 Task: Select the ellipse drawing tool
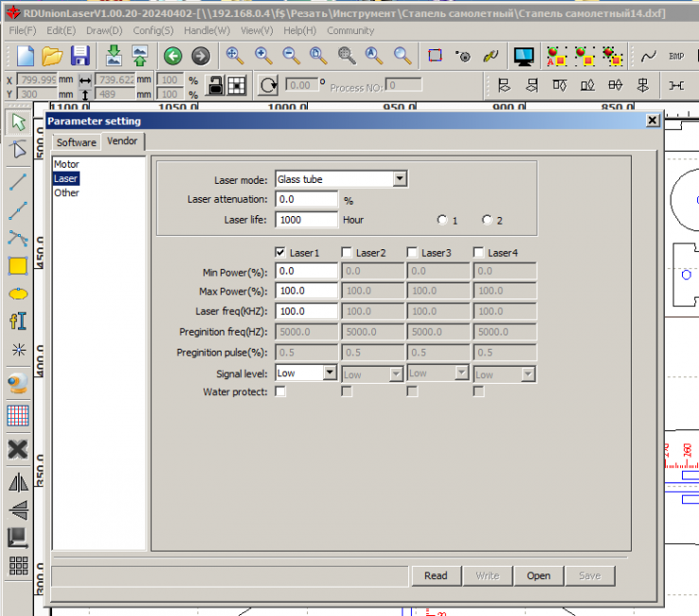17,294
